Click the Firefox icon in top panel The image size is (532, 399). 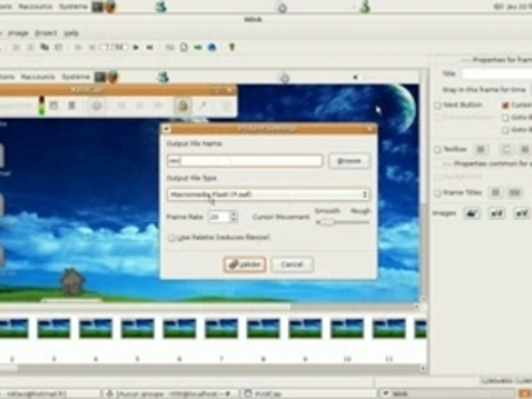(x=110, y=7)
